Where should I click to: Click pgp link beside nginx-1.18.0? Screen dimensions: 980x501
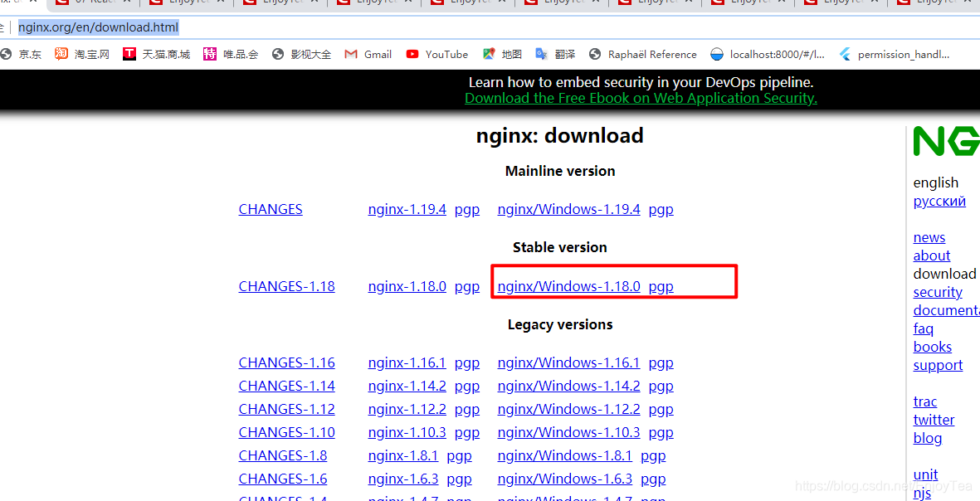click(467, 287)
